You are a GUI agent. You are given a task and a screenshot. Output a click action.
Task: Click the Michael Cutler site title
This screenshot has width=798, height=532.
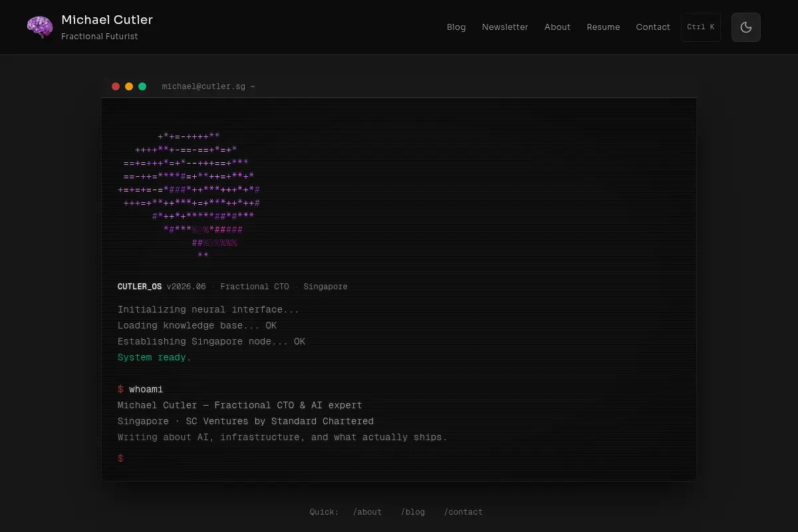pos(107,20)
